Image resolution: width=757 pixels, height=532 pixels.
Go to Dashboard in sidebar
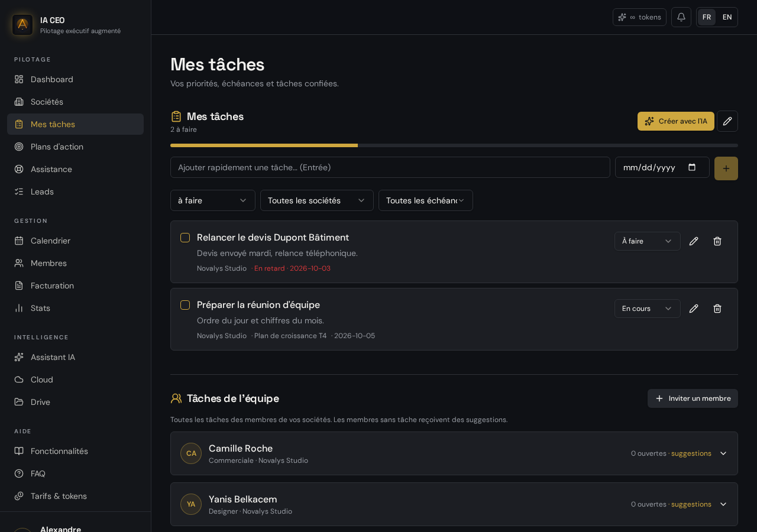coord(75,79)
